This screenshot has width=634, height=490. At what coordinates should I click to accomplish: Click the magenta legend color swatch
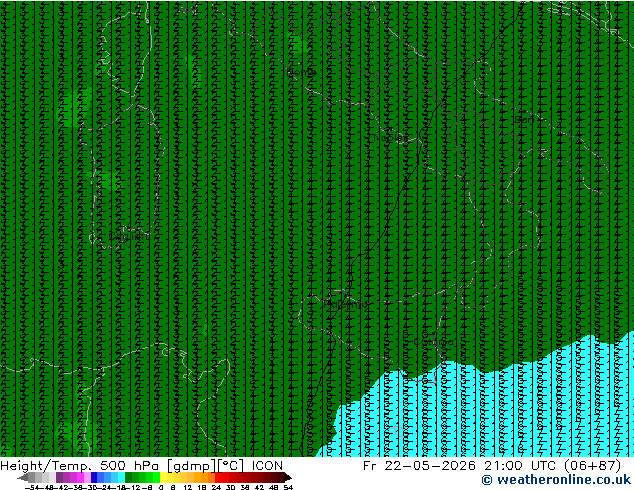[80, 477]
